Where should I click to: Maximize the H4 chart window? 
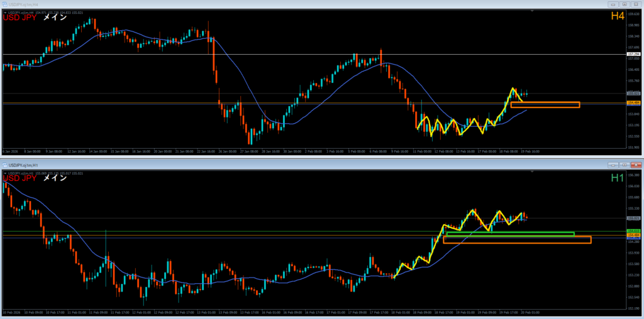pyautogui.click(x=625, y=4)
